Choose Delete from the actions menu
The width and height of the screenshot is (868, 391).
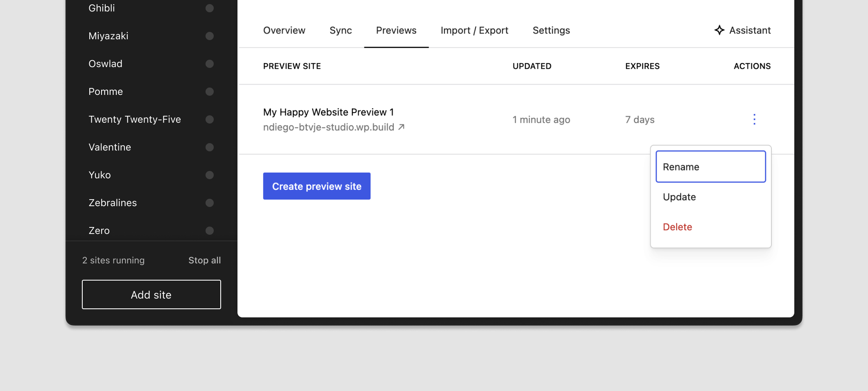[711, 227]
